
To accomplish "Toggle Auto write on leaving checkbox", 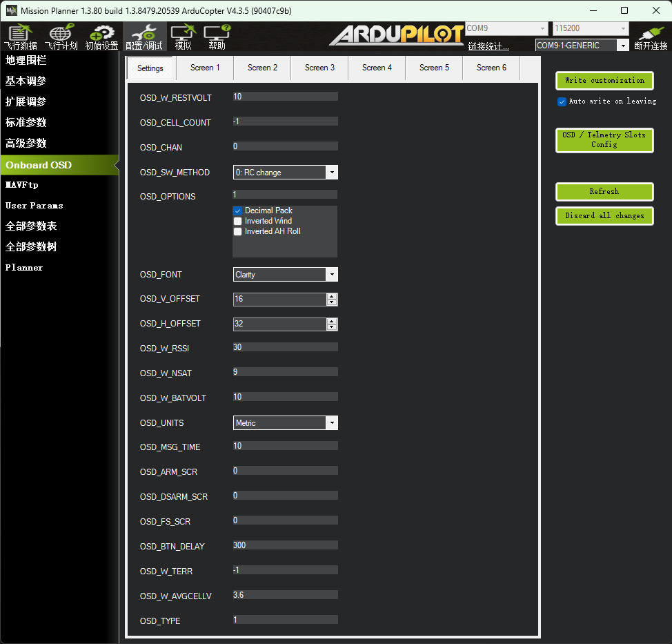I will pos(562,101).
